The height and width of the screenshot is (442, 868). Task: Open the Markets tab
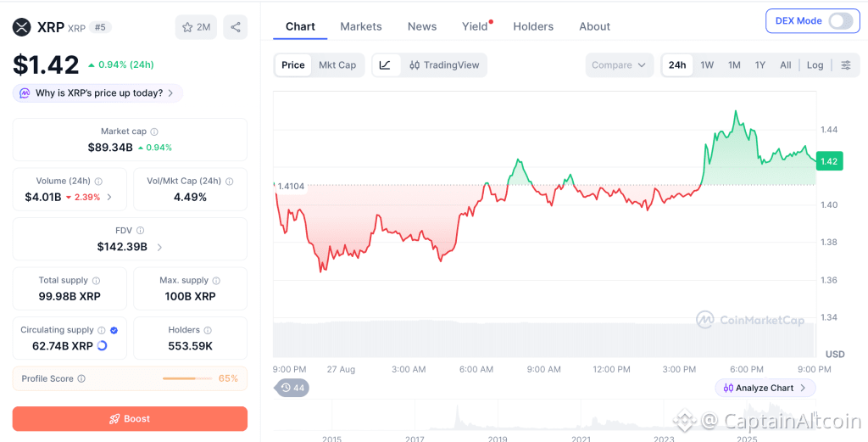[x=361, y=26]
